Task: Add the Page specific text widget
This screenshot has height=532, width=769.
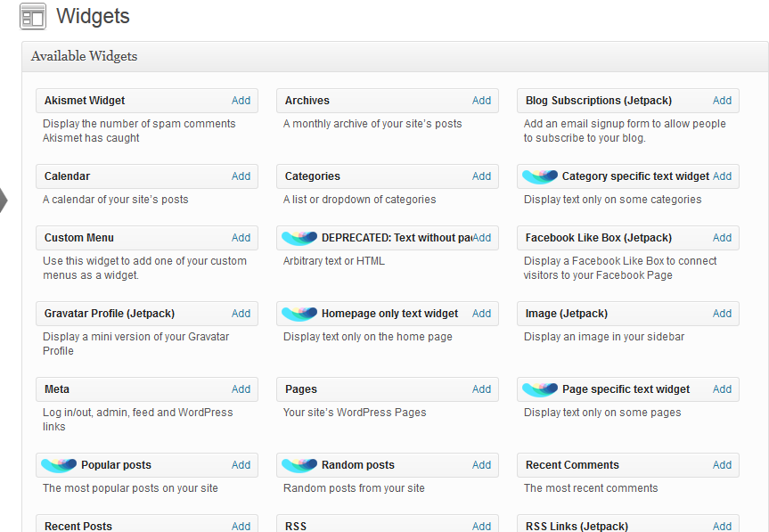Action: click(x=722, y=389)
